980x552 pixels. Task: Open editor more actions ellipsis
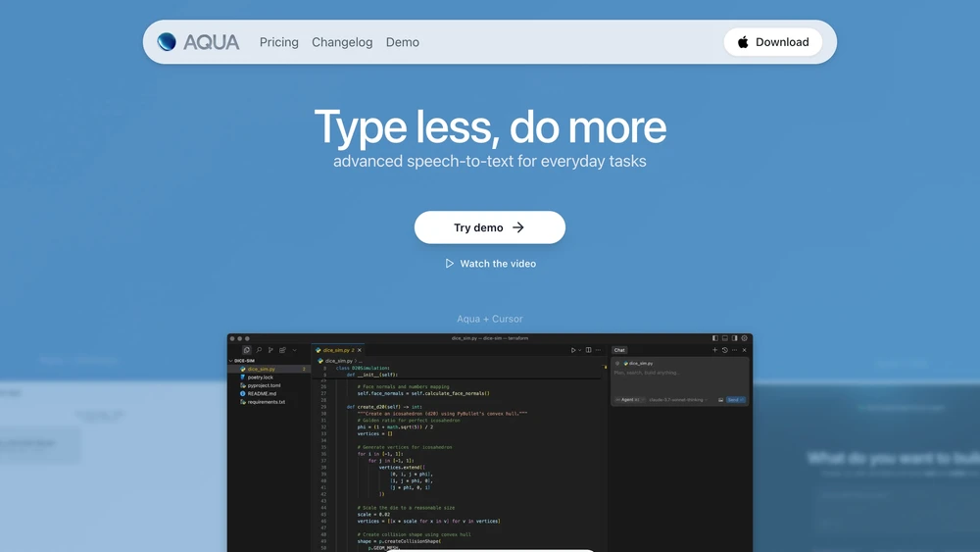tap(598, 350)
